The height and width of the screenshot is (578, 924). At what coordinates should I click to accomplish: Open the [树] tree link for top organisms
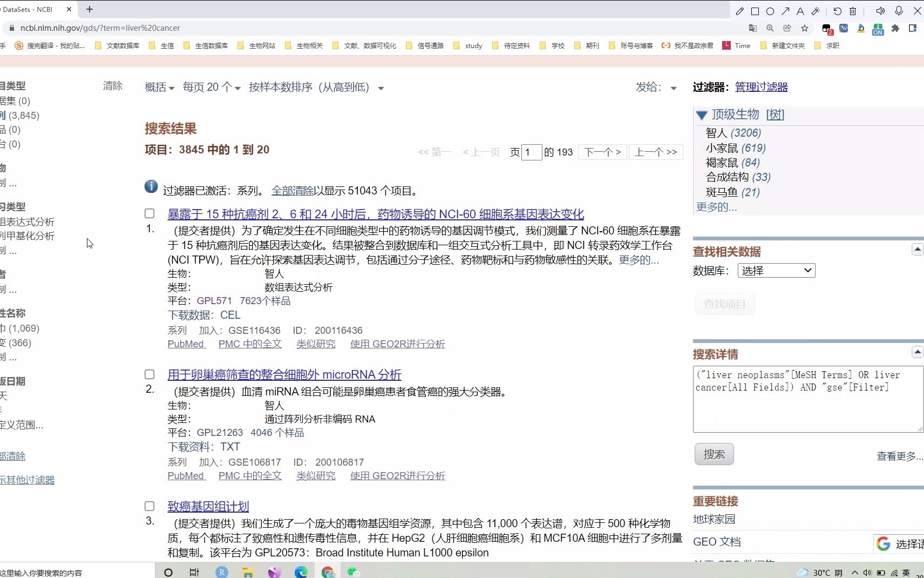pos(775,115)
